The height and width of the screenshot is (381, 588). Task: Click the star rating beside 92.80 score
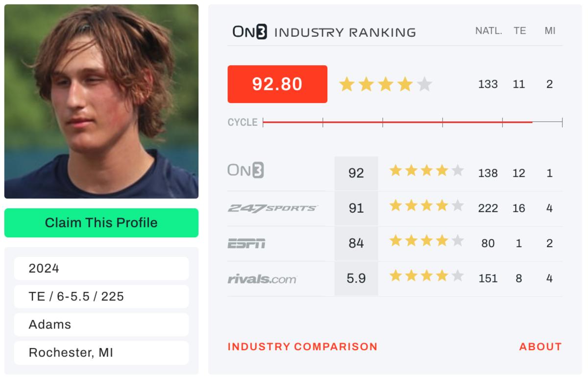[x=385, y=84]
